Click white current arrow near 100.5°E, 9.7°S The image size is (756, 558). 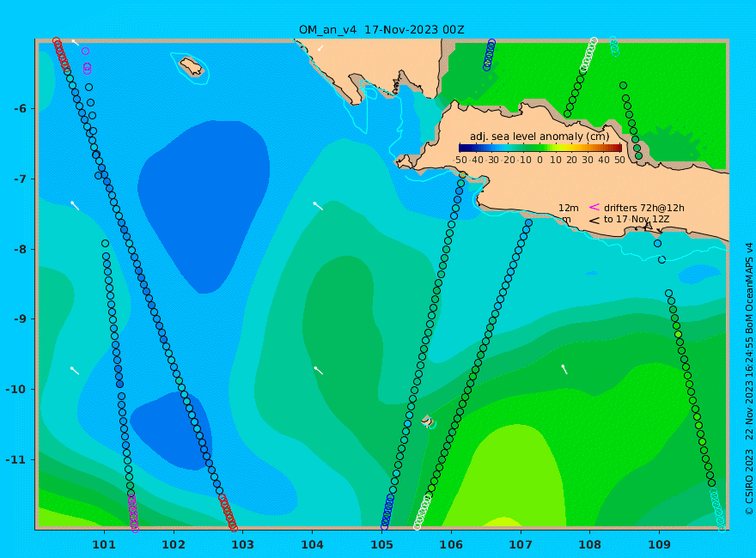coord(75,370)
